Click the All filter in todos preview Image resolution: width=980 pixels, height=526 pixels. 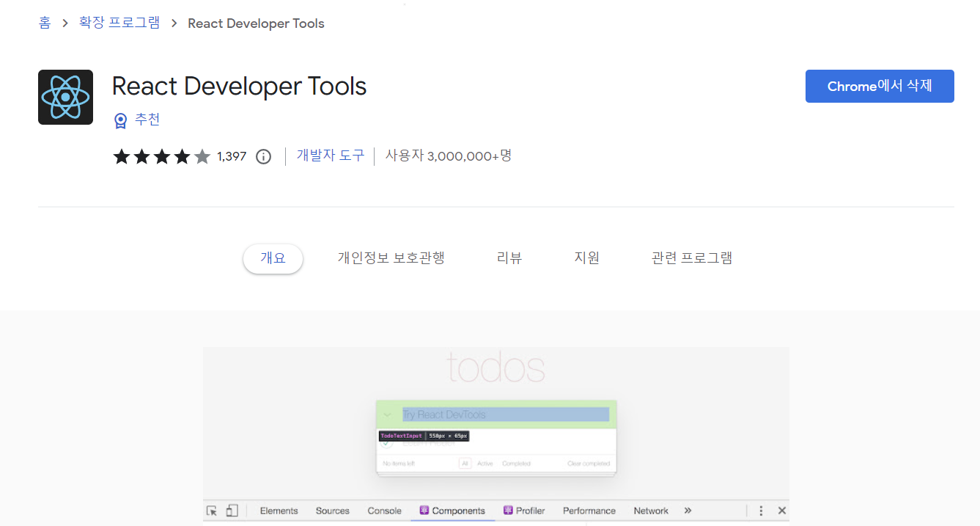tap(465, 464)
